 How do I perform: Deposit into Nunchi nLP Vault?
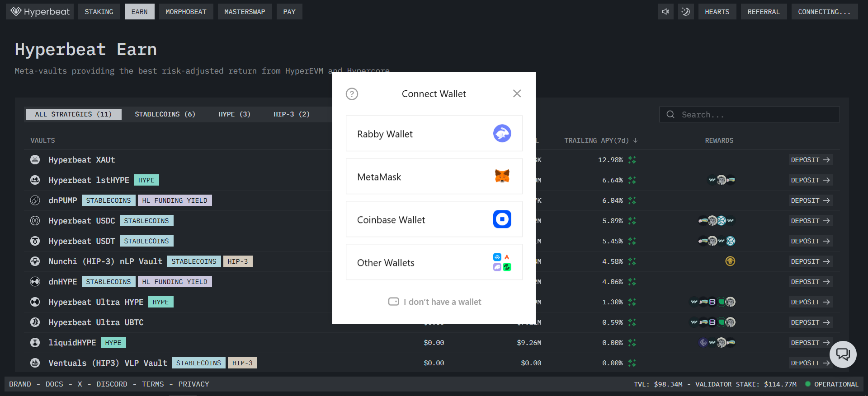(x=811, y=261)
